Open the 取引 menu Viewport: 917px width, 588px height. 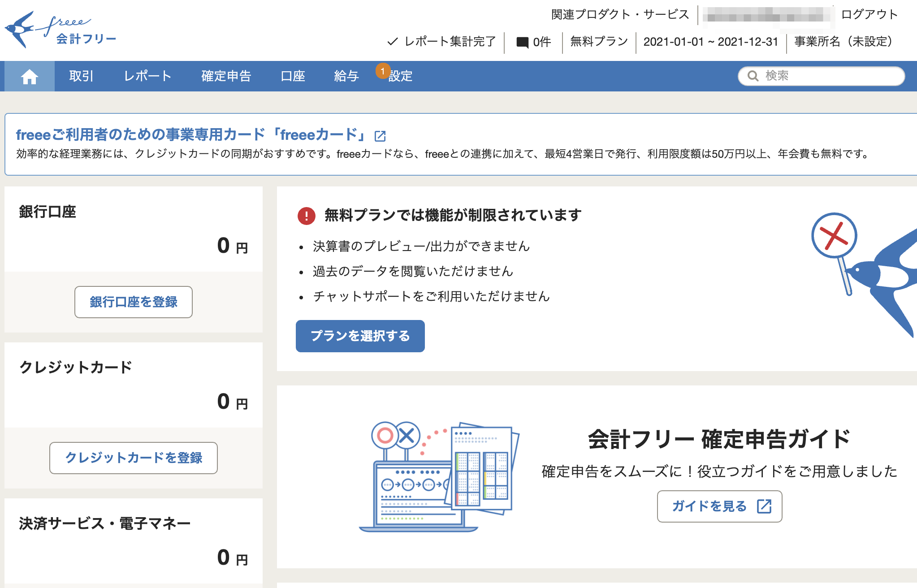coord(81,76)
